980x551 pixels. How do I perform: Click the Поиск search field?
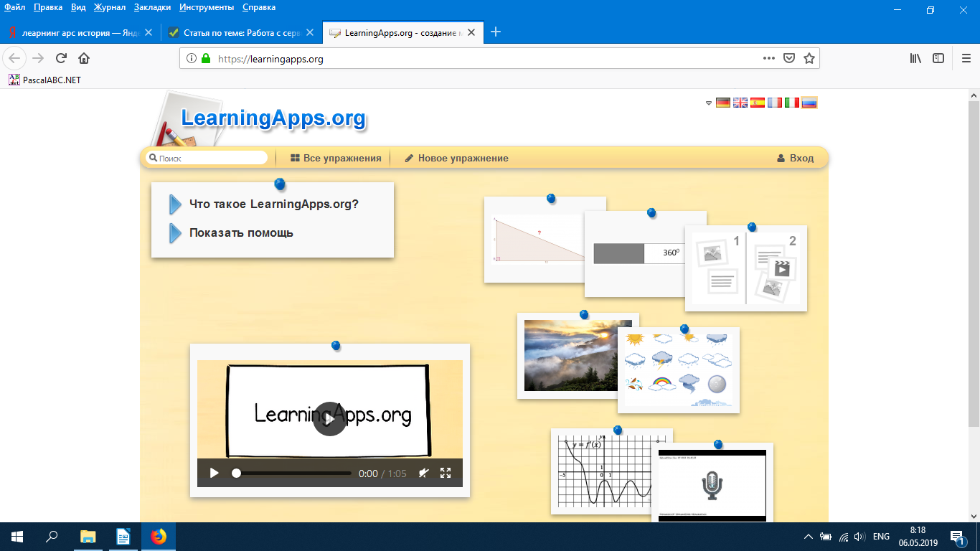coord(207,158)
